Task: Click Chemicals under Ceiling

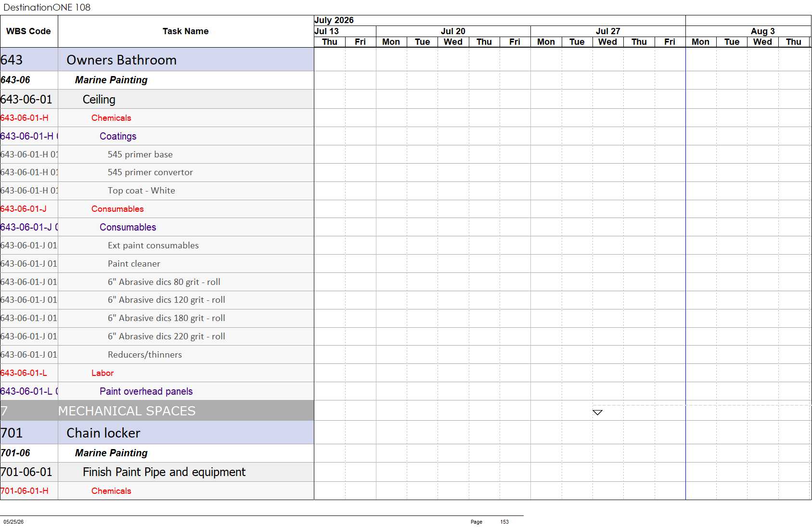Action: pos(111,118)
